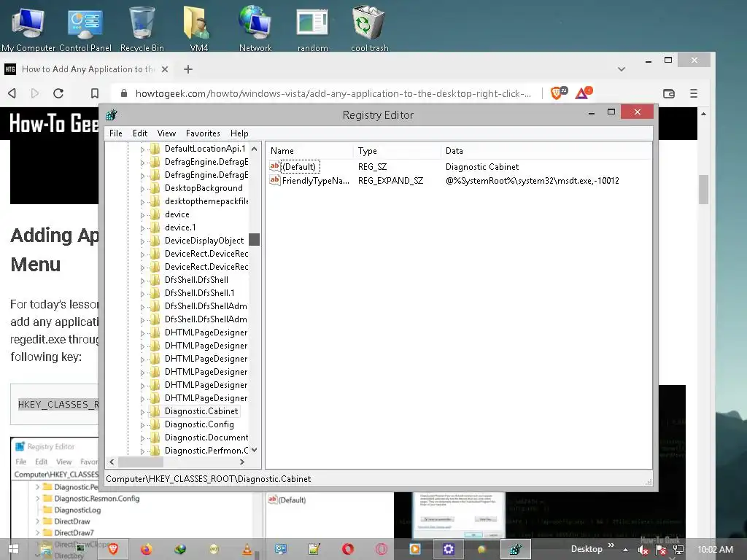This screenshot has height=560, width=747.
Task: Click the folder icon of Diagnostic.Cabinet
Action: 155,411
